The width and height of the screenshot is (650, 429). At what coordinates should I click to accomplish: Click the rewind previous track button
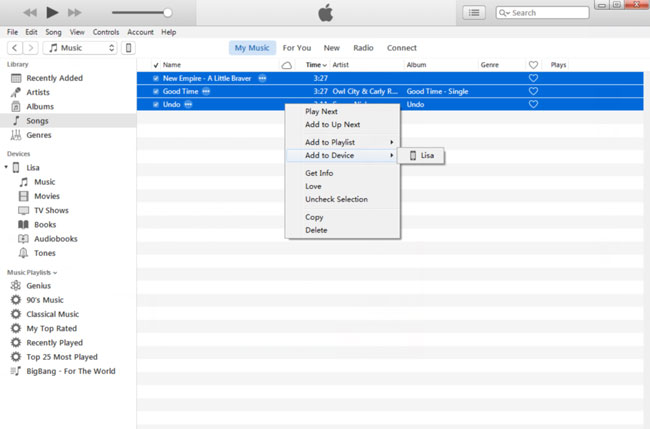(x=30, y=12)
